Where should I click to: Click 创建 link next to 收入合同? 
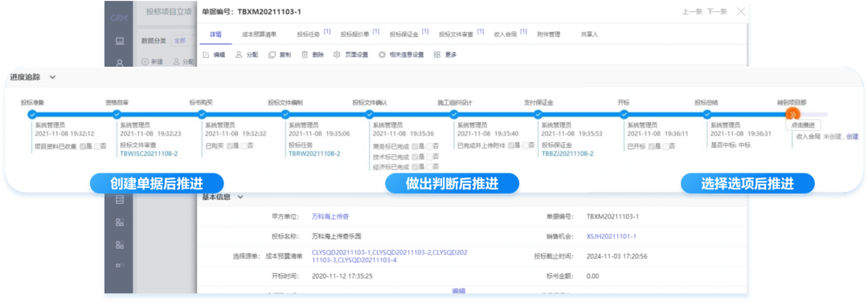[853, 136]
